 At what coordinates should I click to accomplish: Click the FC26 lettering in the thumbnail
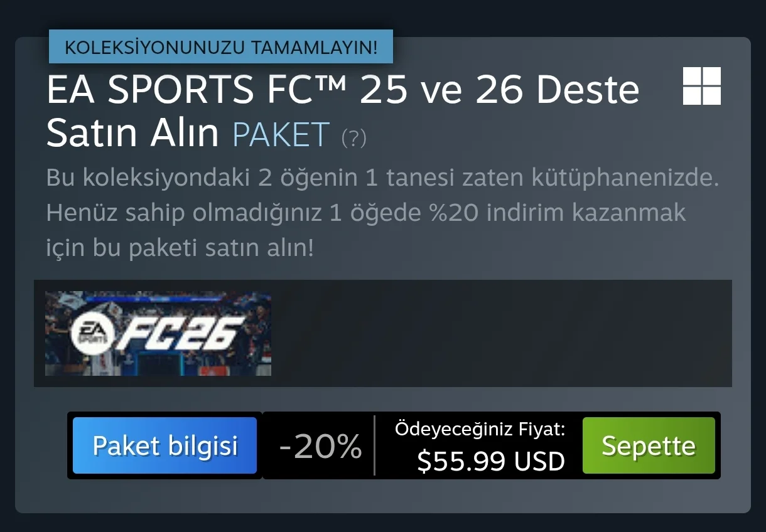179,332
